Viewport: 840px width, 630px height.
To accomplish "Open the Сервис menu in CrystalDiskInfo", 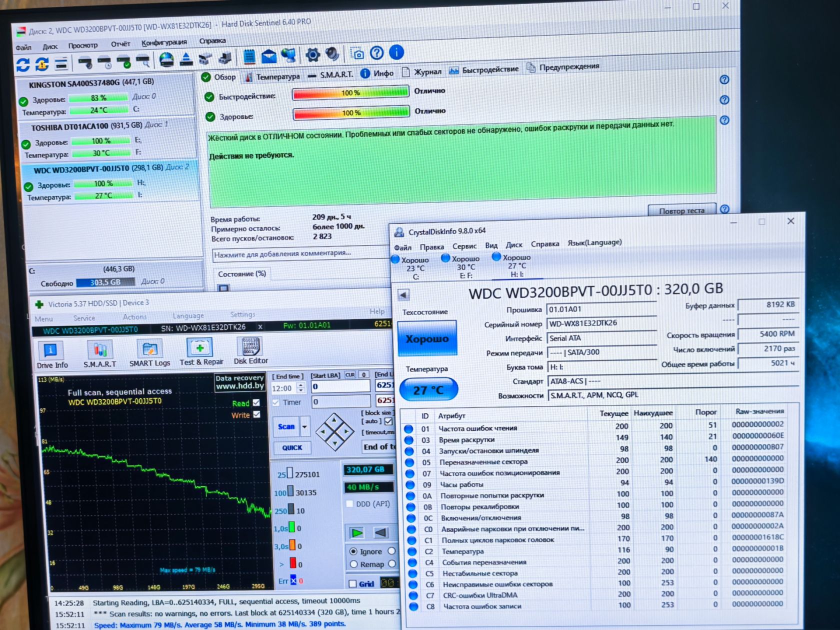I will (464, 246).
